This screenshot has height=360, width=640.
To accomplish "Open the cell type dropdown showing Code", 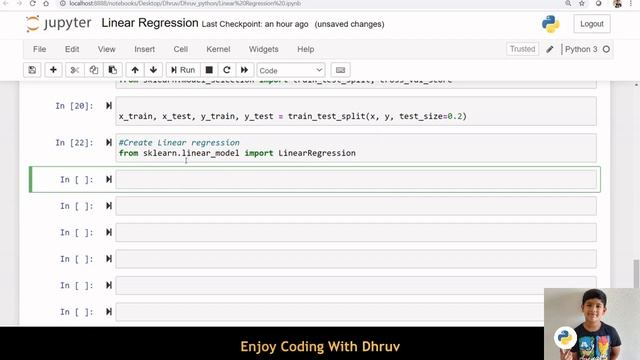I will click(291, 70).
